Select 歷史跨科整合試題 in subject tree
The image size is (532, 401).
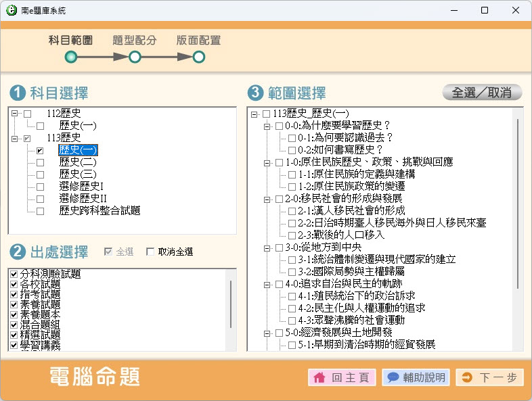click(x=99, y=211)
